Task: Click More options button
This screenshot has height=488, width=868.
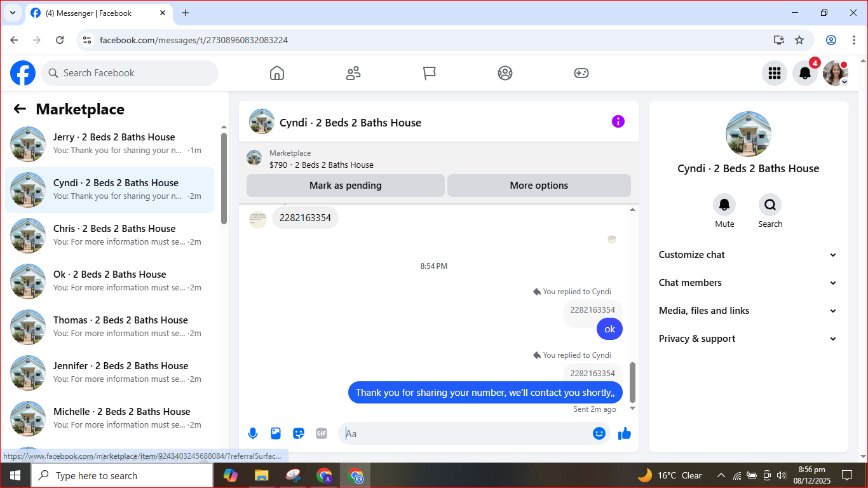Action: [x=539, y=186]
